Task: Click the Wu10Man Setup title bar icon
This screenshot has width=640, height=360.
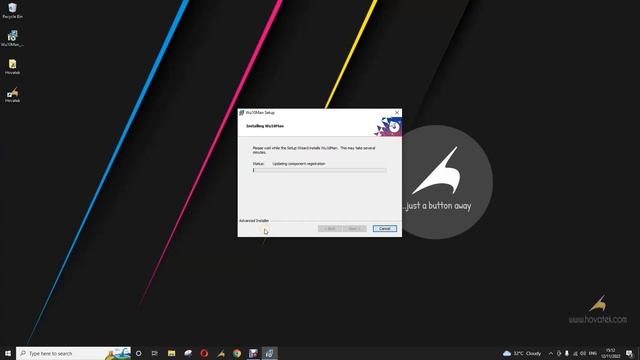Action: tap(242, 113)
